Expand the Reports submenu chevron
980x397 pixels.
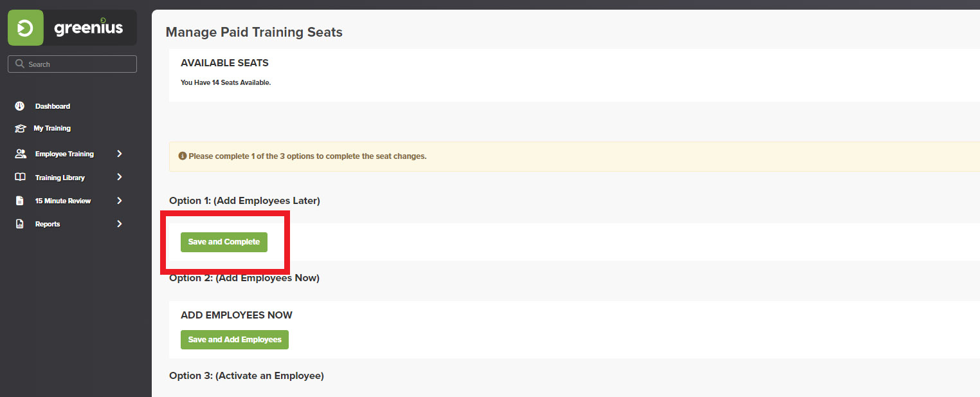(x=120, y=224)
